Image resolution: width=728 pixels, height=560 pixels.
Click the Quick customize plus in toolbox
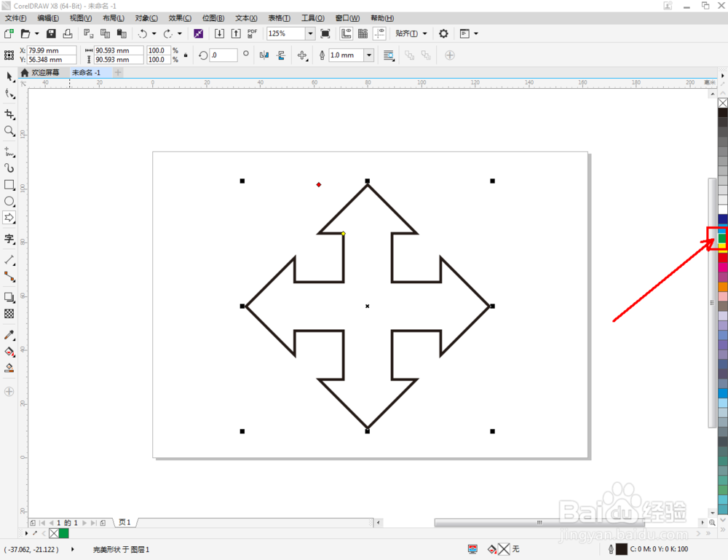click(x=9, y=392)
